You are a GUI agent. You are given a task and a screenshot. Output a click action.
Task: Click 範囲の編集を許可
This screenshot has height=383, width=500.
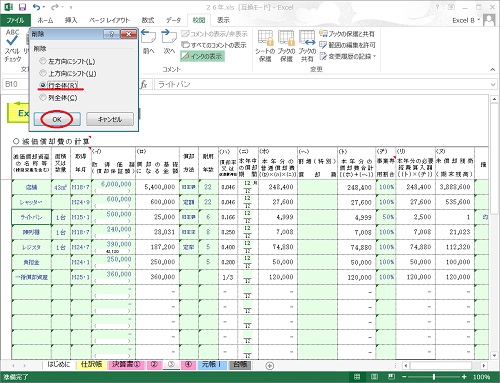pos(347,45)
